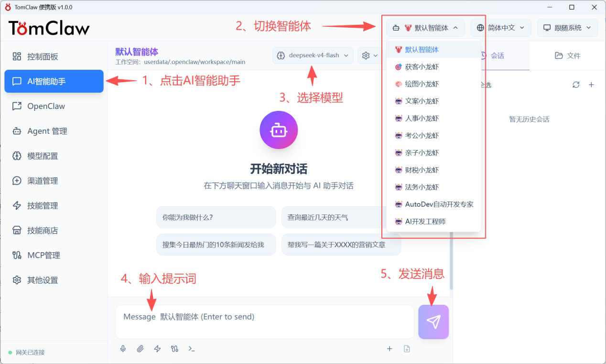Click the microphone voice input icon
Image resolution: width=606 pixels, height=364 pixels.
point(123,349)
